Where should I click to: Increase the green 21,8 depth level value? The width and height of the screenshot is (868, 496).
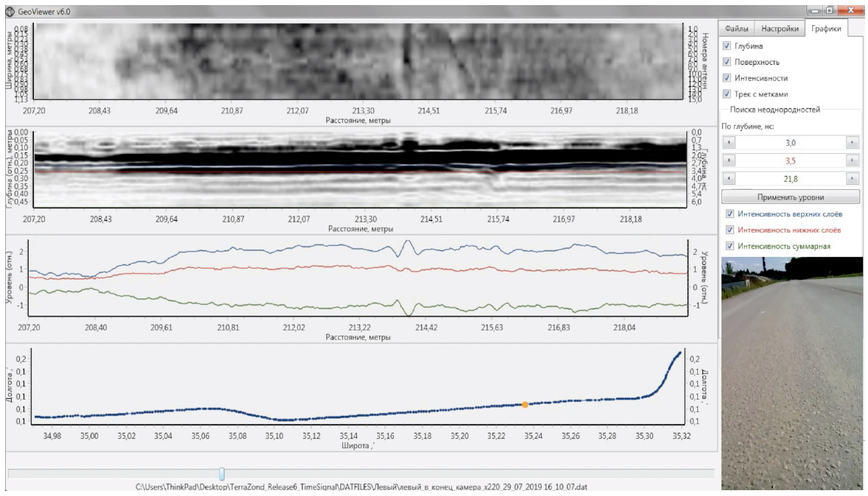[853, 179]
